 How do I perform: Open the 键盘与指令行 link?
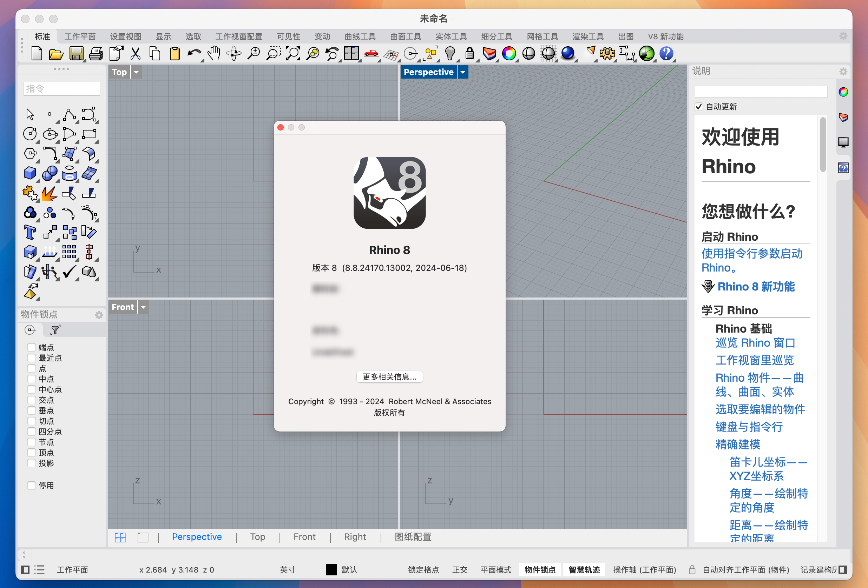click(749, 427)
